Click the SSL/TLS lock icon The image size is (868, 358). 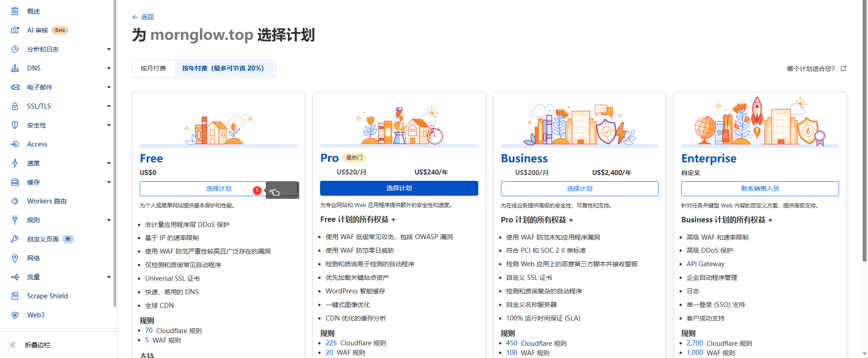coord(15,106)
